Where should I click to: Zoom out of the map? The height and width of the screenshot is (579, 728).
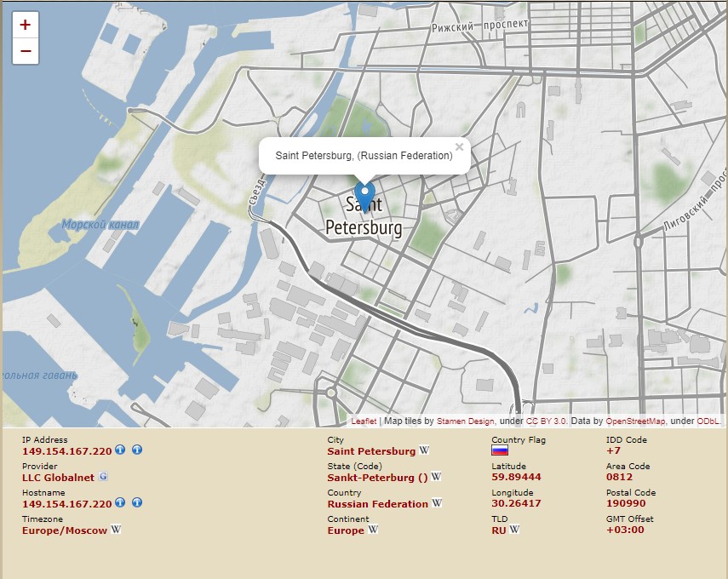tap(26, 51)
